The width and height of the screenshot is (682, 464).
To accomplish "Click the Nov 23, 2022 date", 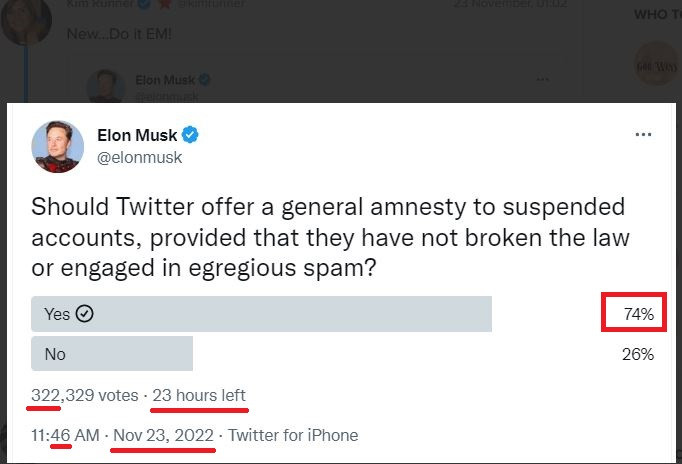I will point(163,435).
